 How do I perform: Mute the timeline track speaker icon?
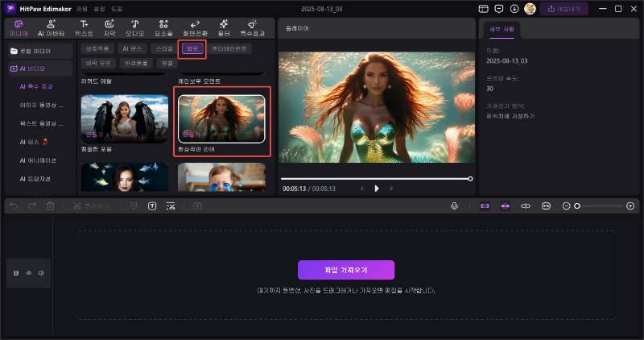coord(40,274)
